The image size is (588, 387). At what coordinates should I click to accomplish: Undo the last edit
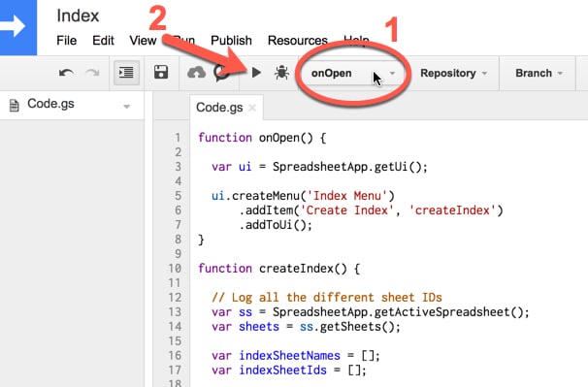coord(66,73)
